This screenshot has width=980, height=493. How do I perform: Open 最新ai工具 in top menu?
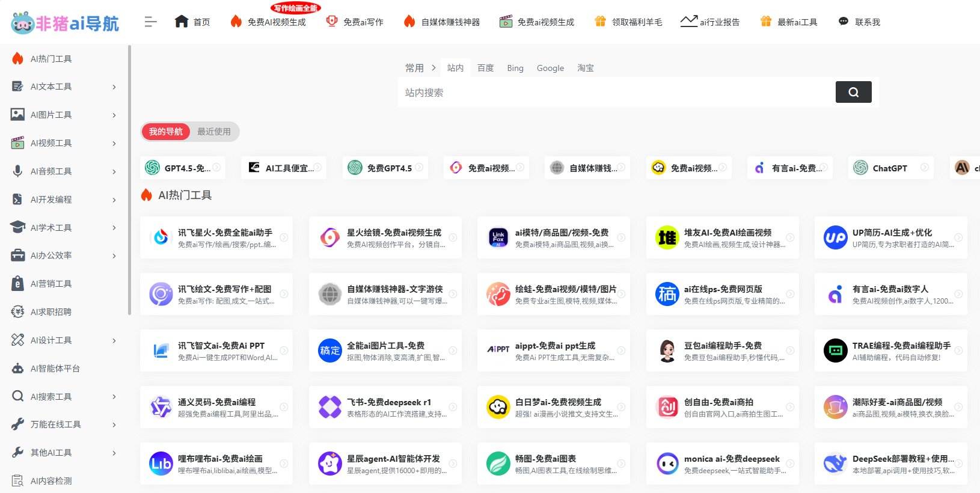(789, 22)
